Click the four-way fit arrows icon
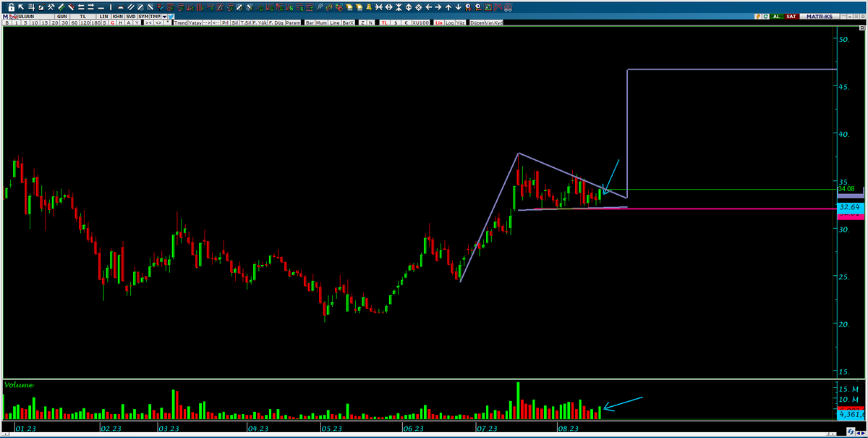This screenshot has width=868, height=438. [419, 7]
